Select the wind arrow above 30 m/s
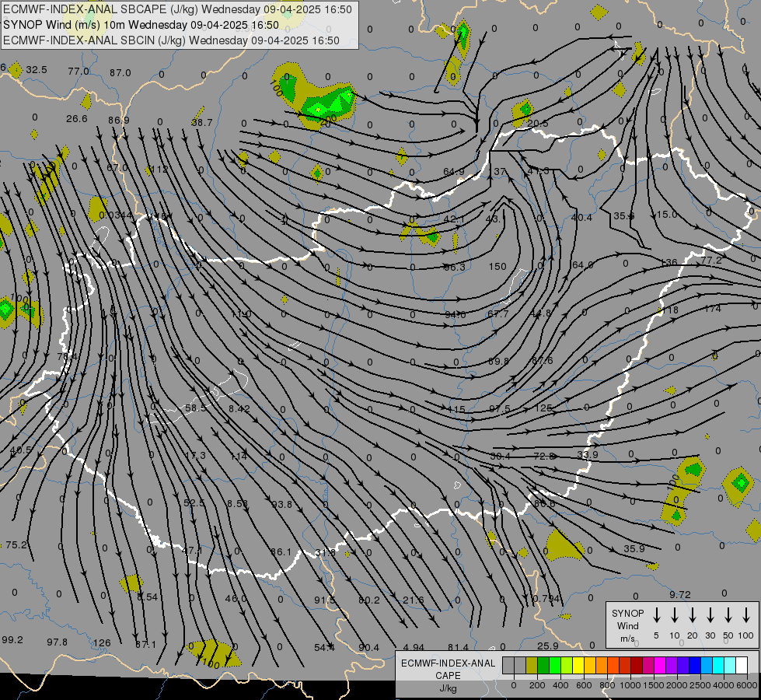The height and width of the screenshot is (700, 761). (x=710, y=615)
